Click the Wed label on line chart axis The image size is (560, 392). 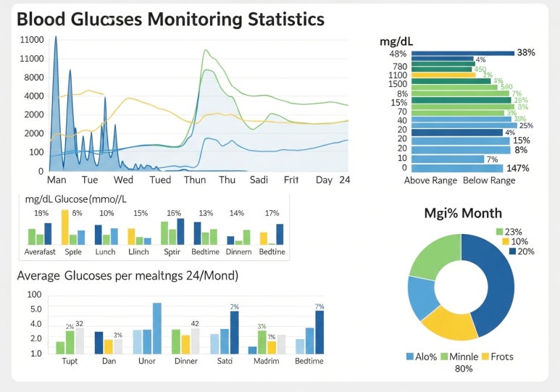pyautogui.click(x=123, y=180)
